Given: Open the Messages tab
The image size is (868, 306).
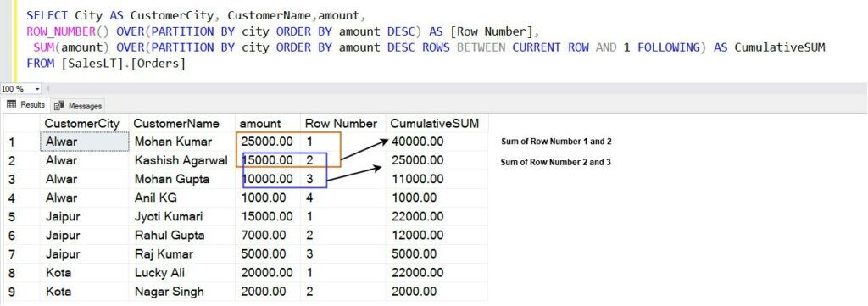Looking at the screenshot, I should point(78,106).
